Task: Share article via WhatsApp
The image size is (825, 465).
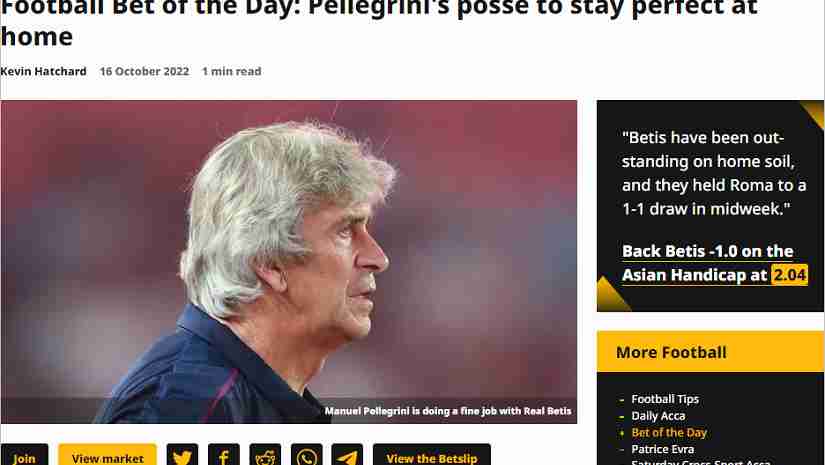Action: click(306, 456)
